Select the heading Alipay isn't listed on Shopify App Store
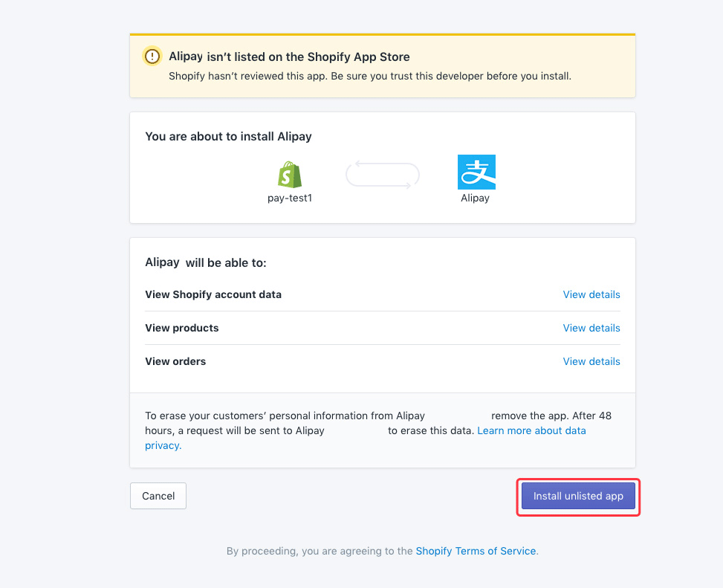This screenshot has height=588, width=723. click(x=289, y=56)
